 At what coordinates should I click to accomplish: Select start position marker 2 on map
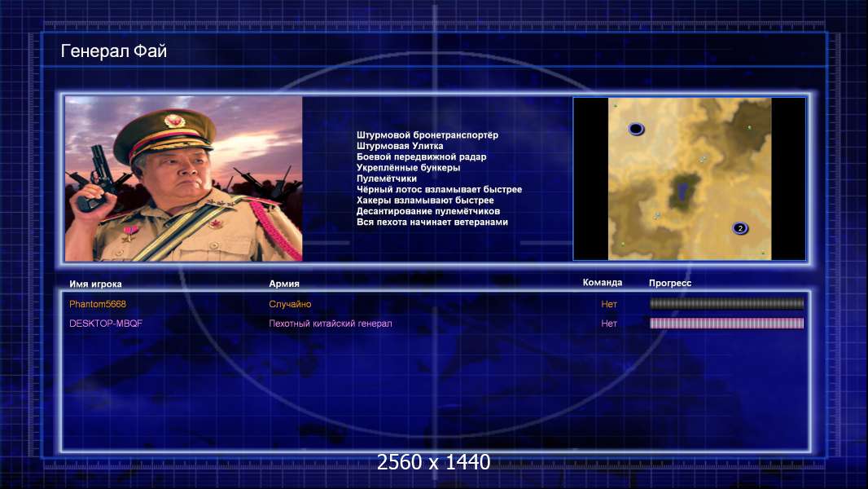[x=740, y=228]
